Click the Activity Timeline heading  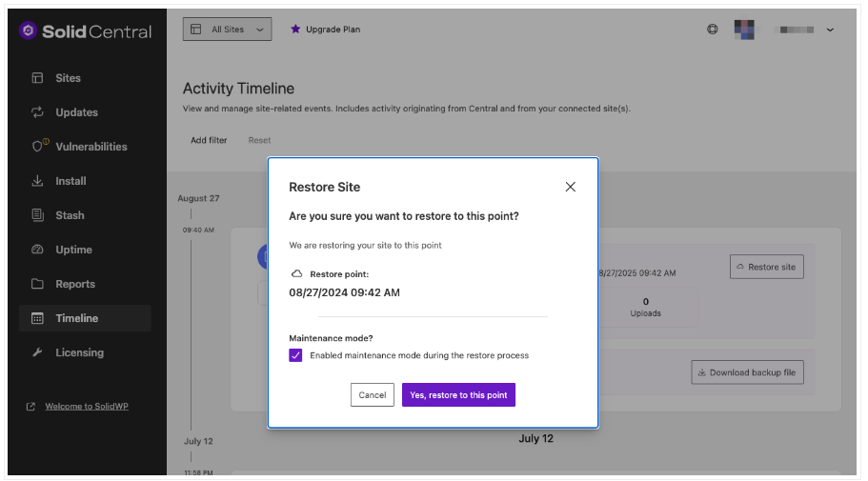pyautogui.click(x=238, y=89)
